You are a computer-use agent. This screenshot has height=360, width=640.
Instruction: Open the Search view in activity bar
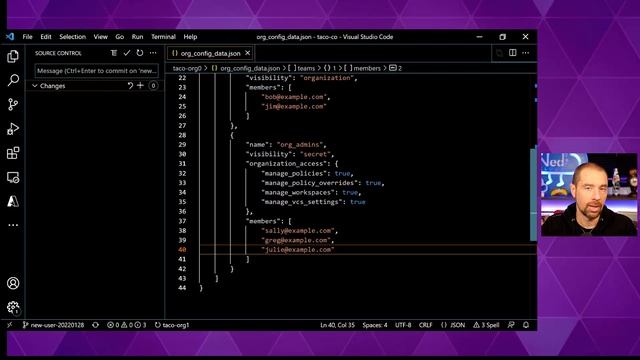coord(13,80)
